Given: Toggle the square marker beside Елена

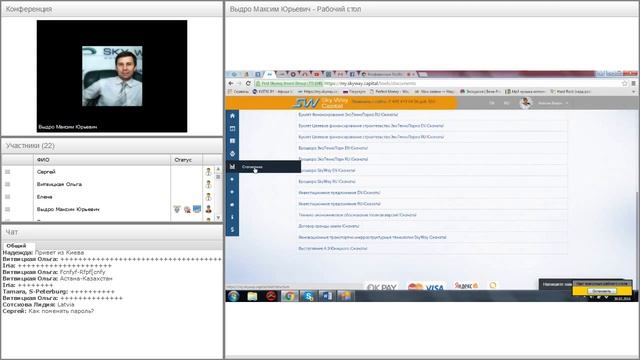Looking at the screenshot, I should point(7,197).
